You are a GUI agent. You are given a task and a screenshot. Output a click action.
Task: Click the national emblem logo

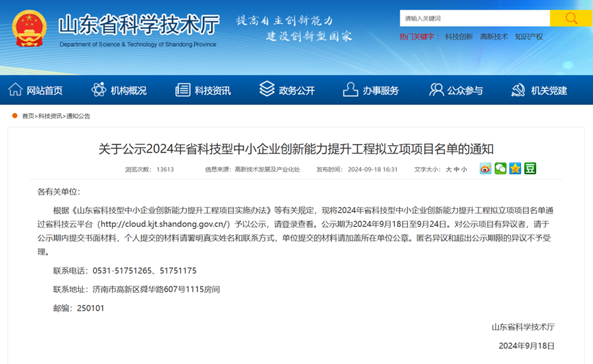click(x=29, y=28)
